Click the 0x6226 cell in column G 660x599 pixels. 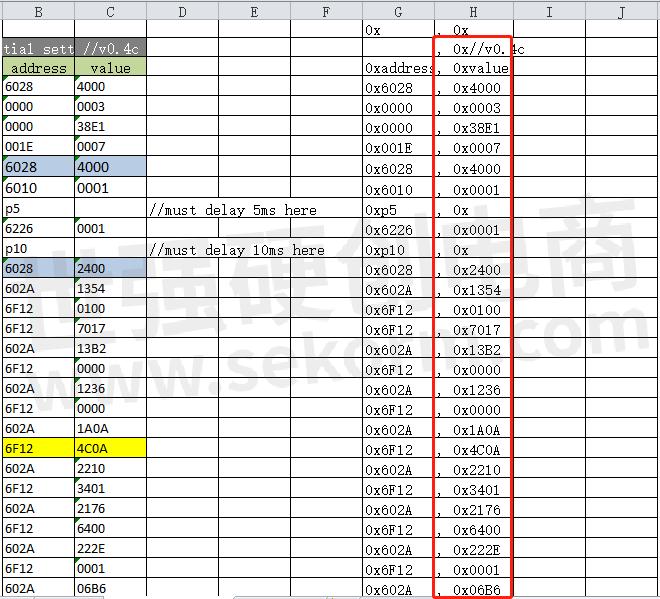point(398,230)
